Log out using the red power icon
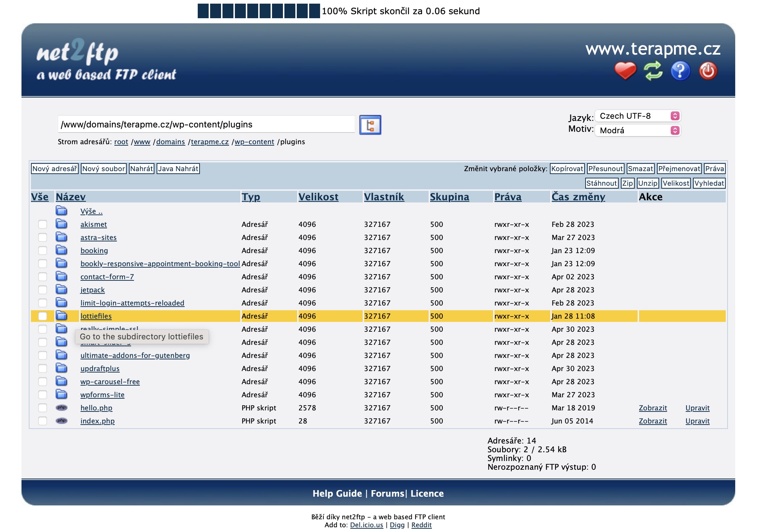 (x=708, y=71)
